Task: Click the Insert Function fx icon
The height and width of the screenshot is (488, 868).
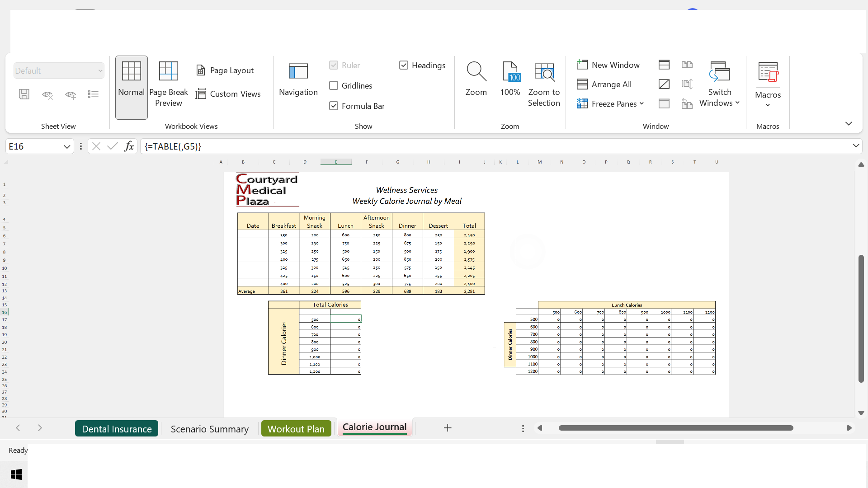Action: click(129, 146)
